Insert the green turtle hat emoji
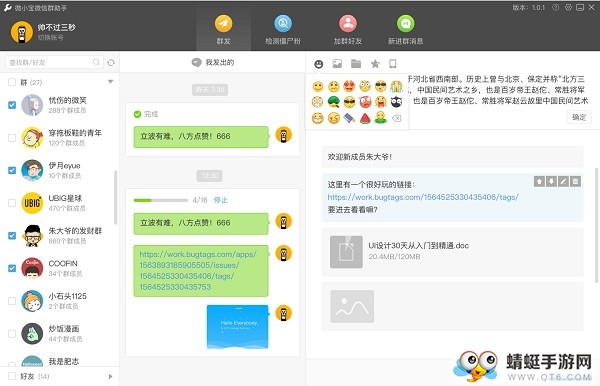600x386 pixels. coord(334,102)
